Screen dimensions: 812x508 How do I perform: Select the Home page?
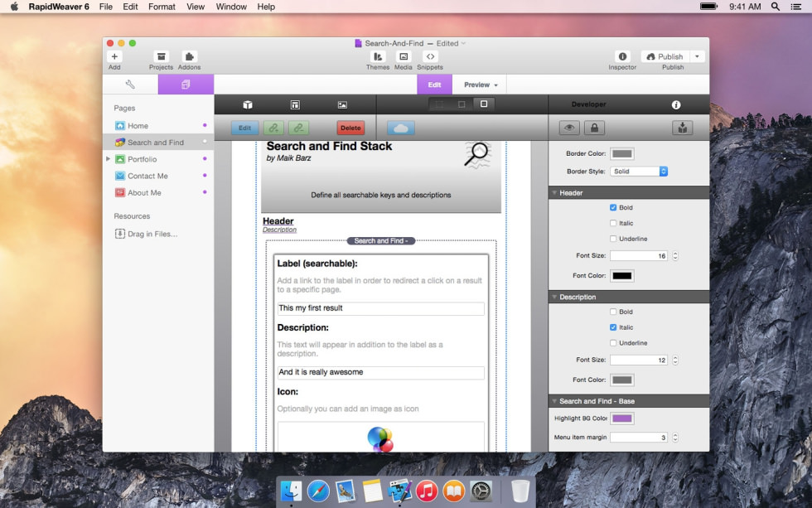(158, 126)
